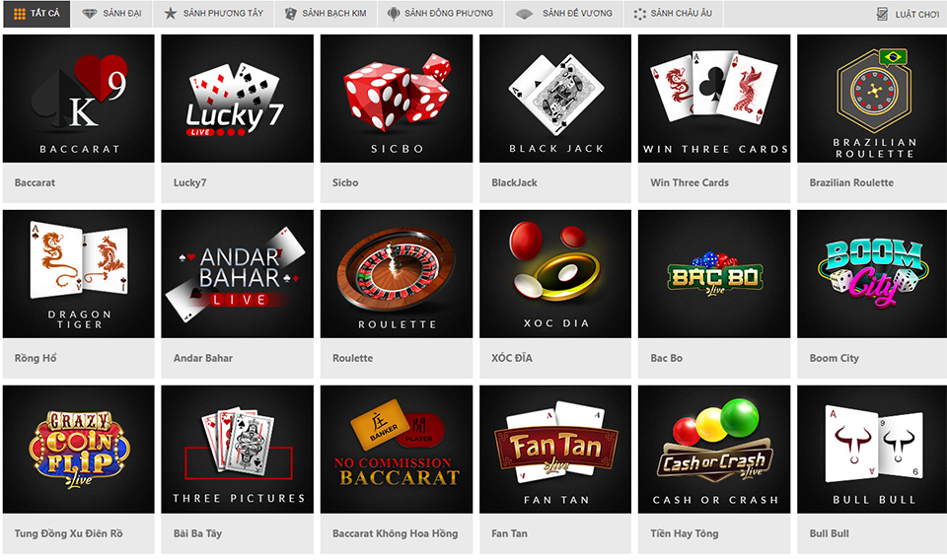Launch Crazy Coin Flip live game
The height and width of the screenshot is (560, 947).
(x=79, y=450)
